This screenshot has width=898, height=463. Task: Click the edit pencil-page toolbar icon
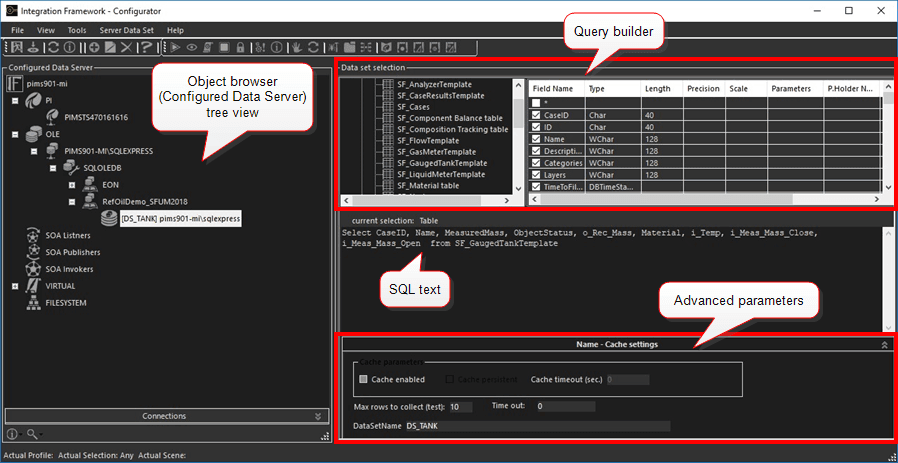tap(111, 48)
